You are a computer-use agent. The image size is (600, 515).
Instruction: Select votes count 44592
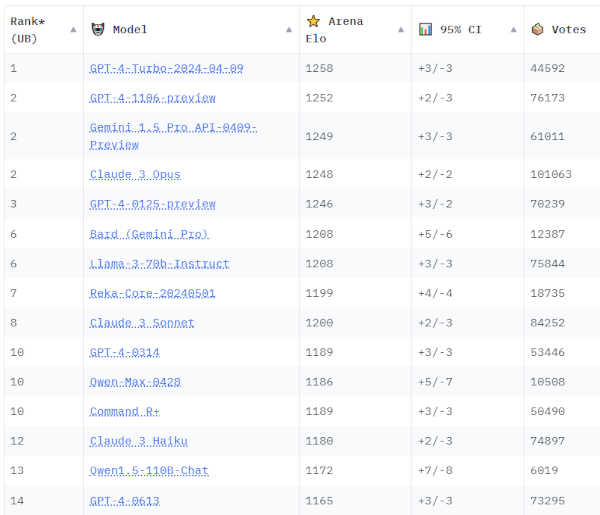coord(548,68)
